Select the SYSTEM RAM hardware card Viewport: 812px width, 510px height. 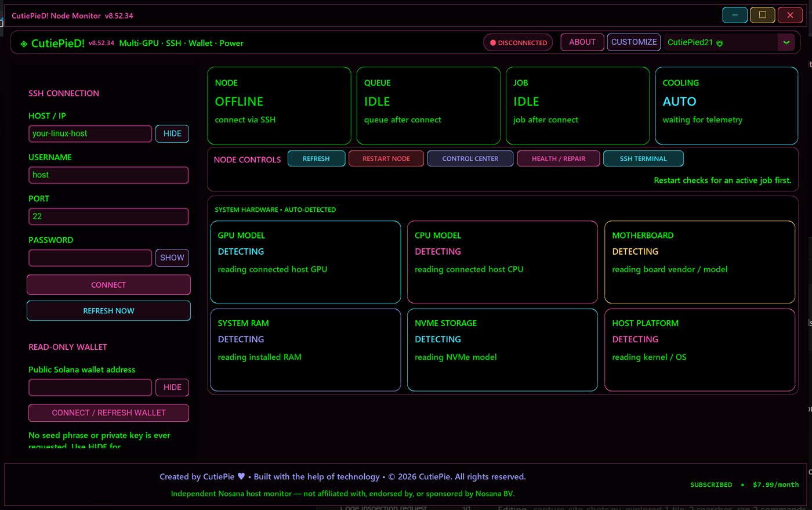click(x=306, y=350)
